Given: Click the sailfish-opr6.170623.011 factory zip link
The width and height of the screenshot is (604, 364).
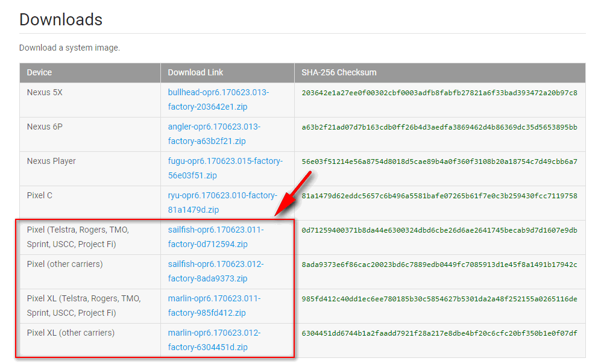Looking at the screenshot, I should pyautogui.click(x=215, y=237).
